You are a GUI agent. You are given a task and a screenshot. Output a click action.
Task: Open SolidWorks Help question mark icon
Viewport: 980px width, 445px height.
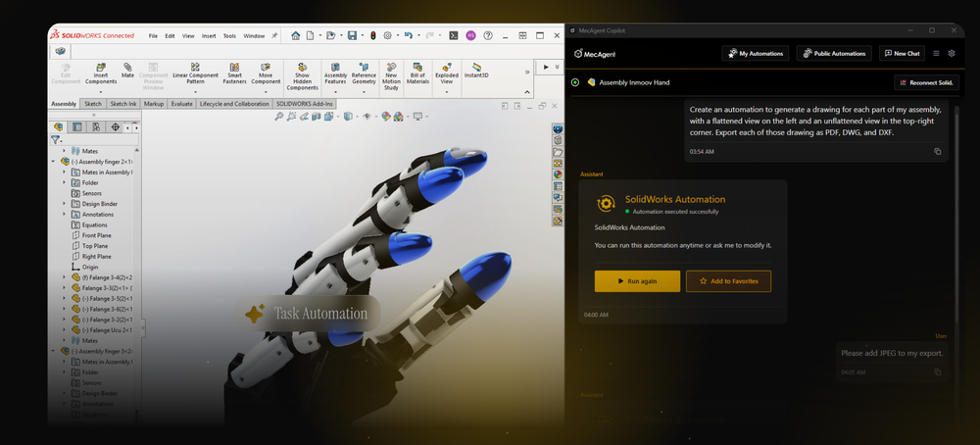tap(488, 35)
